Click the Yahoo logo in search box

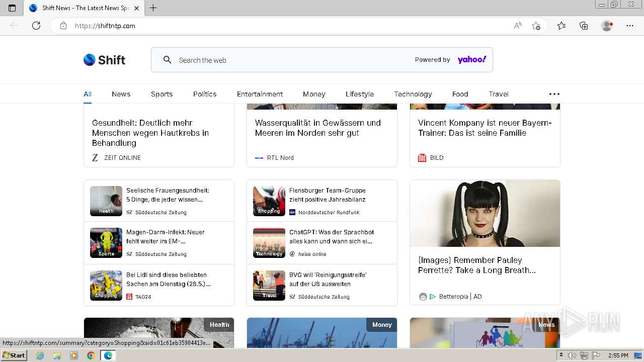pyautogui.click(x=472, y=60)
